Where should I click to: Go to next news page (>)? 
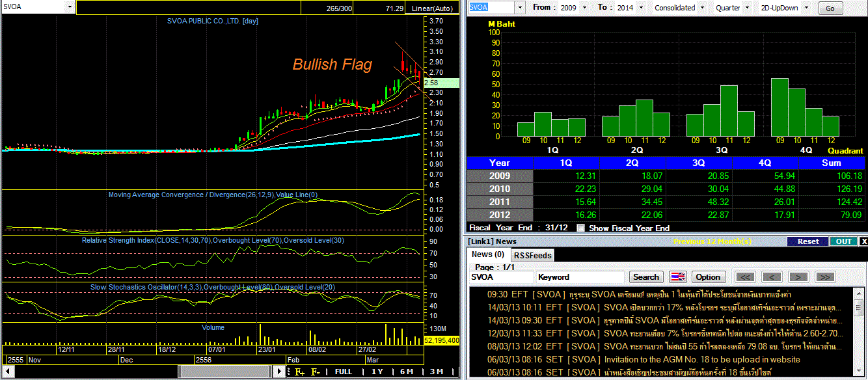coord(798,277)
